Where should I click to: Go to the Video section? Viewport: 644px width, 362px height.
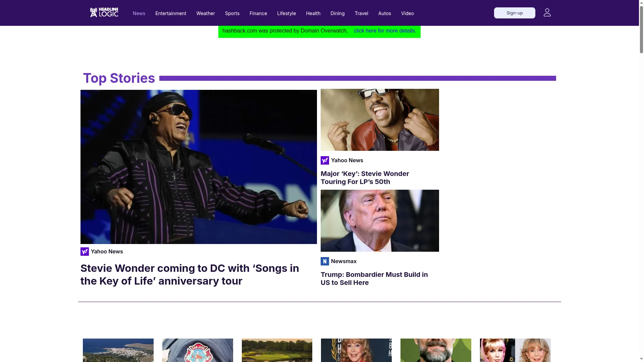pos(408,13)
